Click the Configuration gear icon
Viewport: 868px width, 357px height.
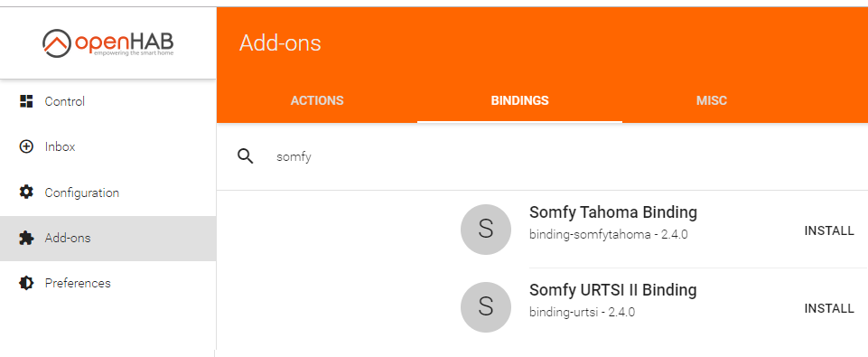click(x=26, y=193)
